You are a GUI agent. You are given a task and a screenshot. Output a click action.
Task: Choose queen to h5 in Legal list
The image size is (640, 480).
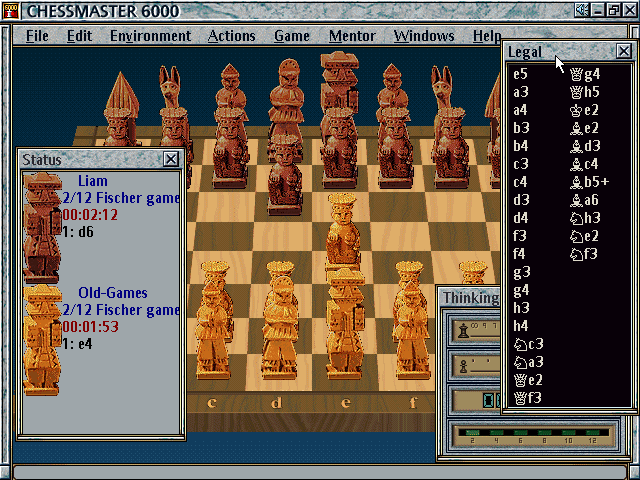pos(584,92)
